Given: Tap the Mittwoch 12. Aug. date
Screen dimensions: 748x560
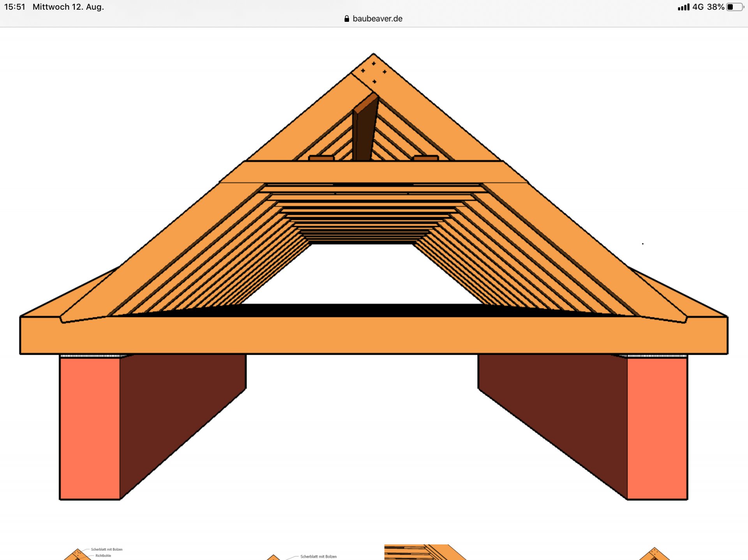Looking at the screenshot, I should pos(68,7).
